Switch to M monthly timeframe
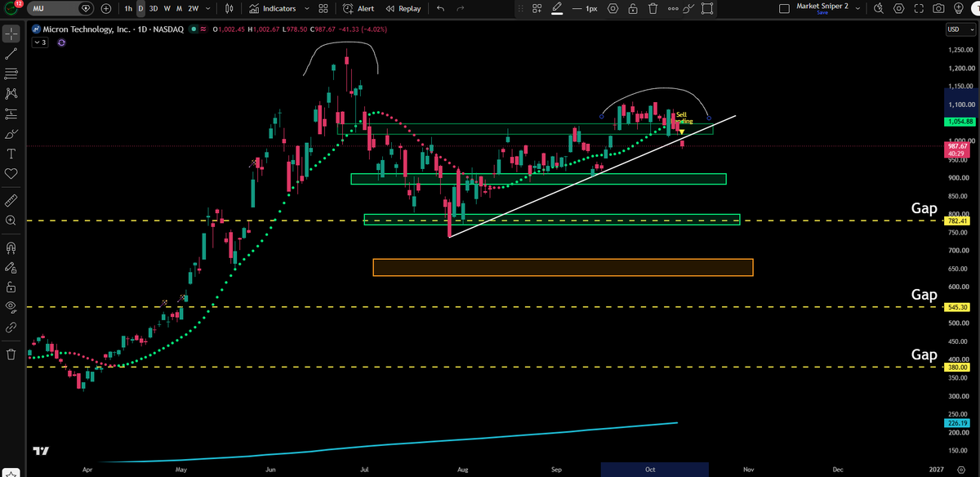Screen dimensions: 980x477 pos(180,8)
